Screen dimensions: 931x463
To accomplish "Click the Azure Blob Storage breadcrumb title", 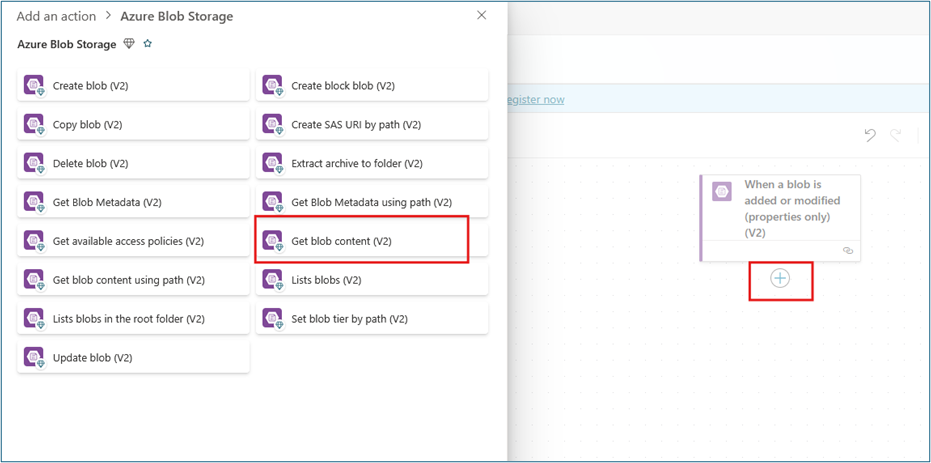I will pos(176,17).
